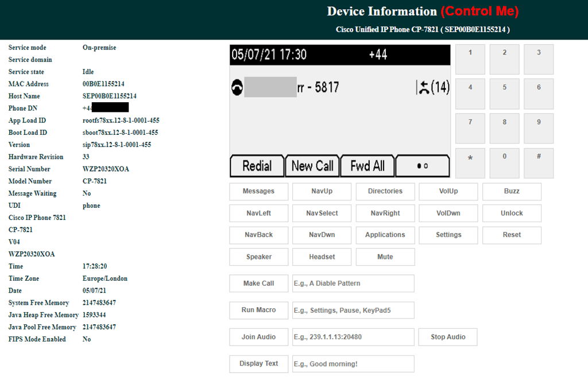Click the NavUp button

[322, 191]
